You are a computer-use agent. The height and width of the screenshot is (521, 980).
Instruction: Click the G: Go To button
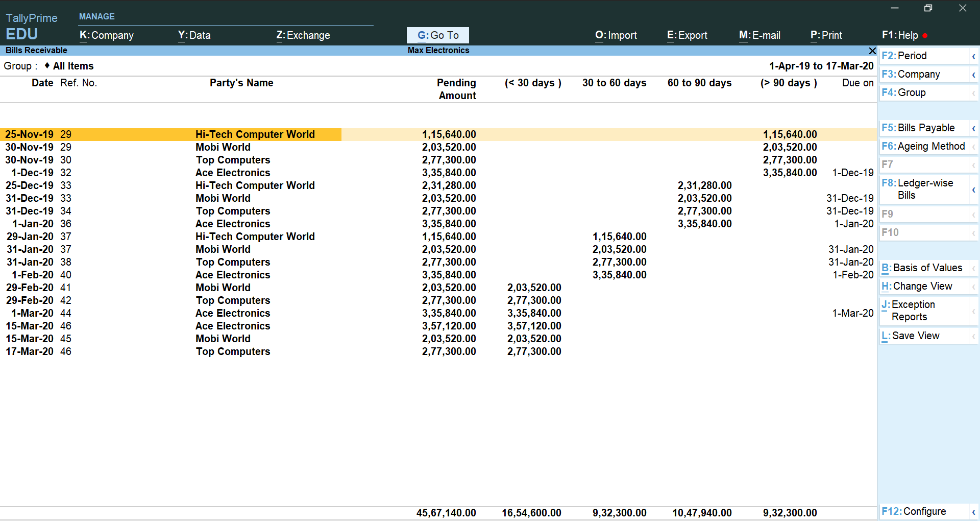point(438,35)
